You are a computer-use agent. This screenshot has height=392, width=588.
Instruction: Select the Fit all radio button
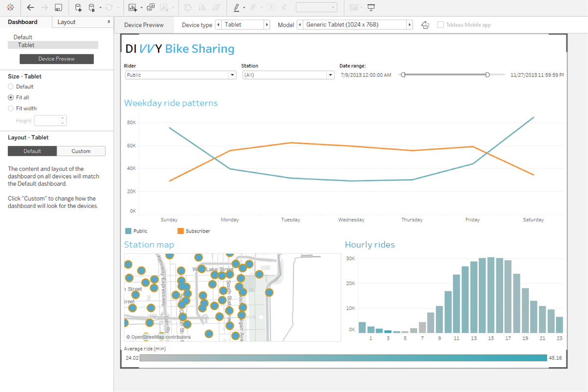[11, 97]
